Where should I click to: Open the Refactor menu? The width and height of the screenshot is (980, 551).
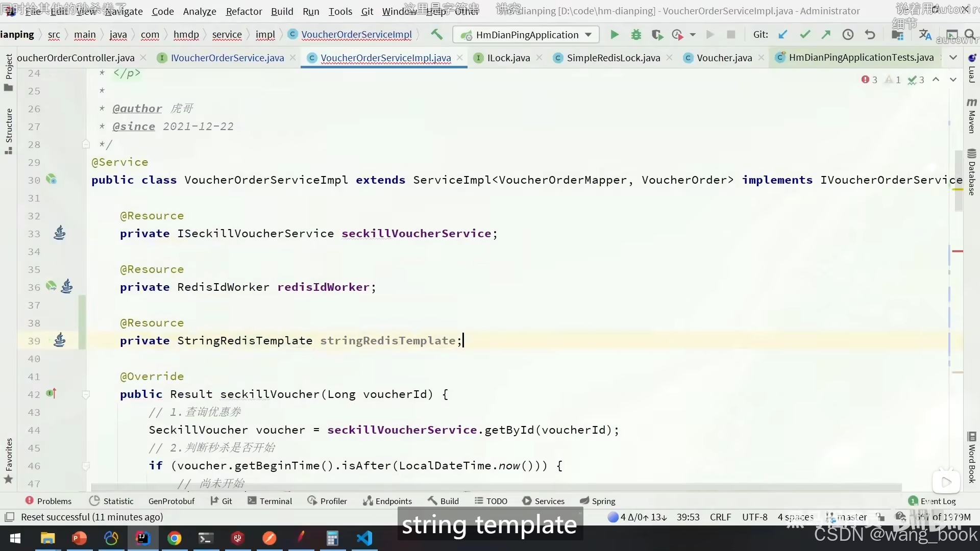243,11
